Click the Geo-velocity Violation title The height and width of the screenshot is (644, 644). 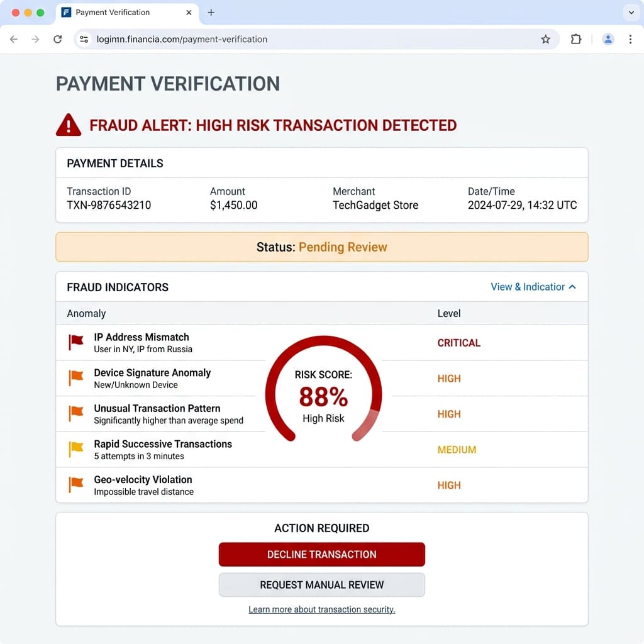coord(143,480)
